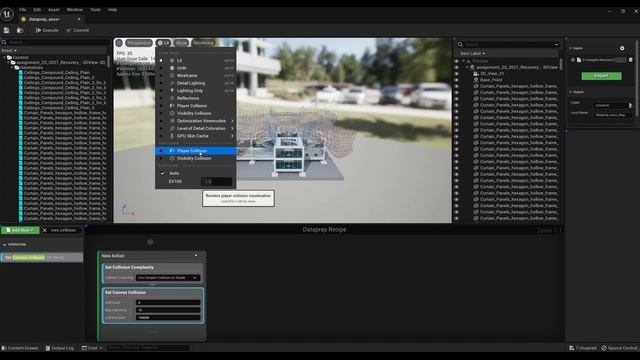Select Set Convex Collision operation in palette
640x360 pixels.
[x=42, y=258]
